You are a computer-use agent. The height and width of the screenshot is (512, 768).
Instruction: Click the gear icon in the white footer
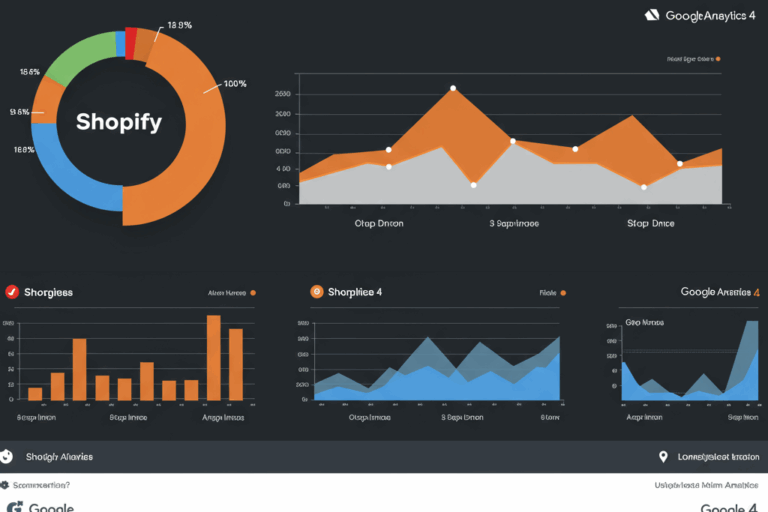(5, 485)
